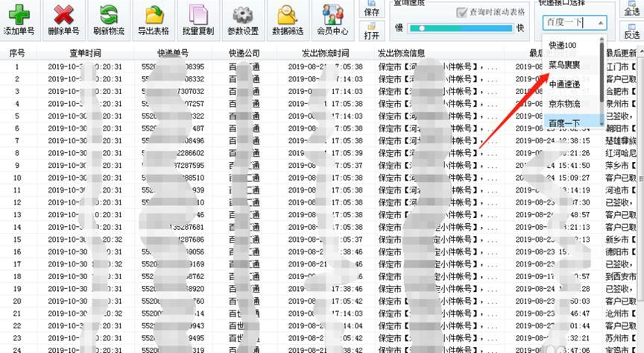Sort by 发出物流时间 column header

click(x=325, y=53)
